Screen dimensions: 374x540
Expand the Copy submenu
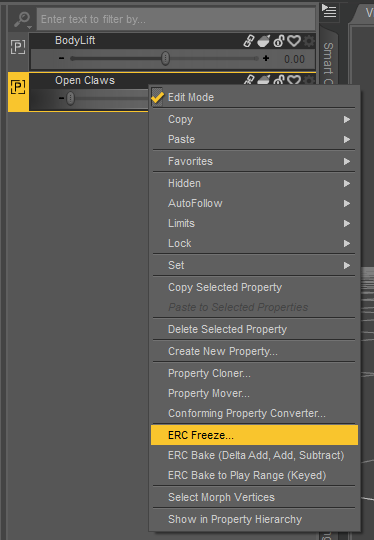(254, 120)
